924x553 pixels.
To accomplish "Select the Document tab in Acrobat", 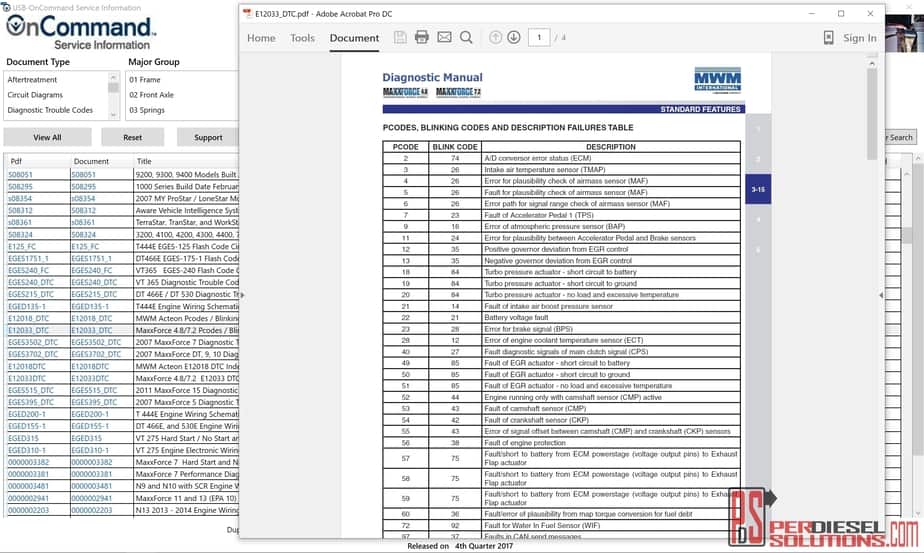I will pos(354,38).
